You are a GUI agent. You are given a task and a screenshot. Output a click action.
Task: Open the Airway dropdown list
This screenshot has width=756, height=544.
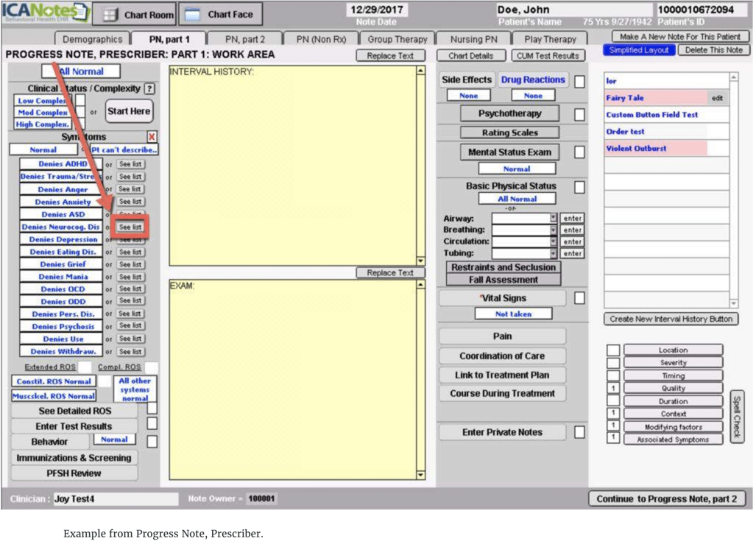coord(554,219)
